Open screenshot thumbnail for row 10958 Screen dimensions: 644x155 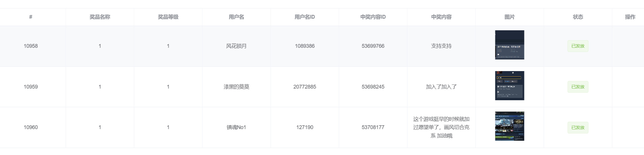coord(509,45)
